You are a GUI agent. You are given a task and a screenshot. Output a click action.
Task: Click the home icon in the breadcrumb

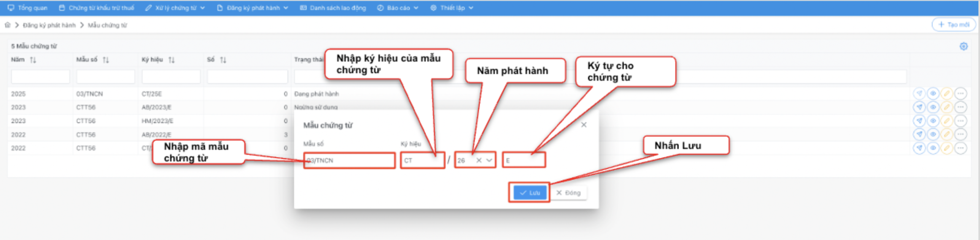click(x=8, y=25)
